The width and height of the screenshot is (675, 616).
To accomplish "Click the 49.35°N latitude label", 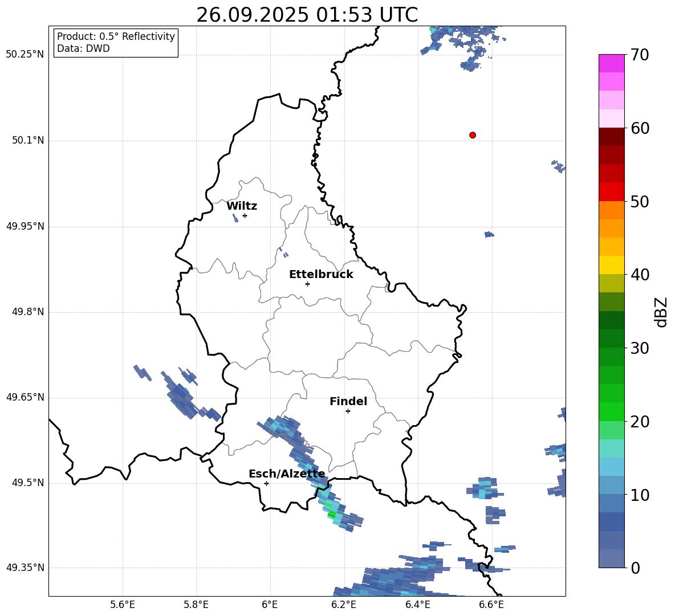I will coord(25,568).
